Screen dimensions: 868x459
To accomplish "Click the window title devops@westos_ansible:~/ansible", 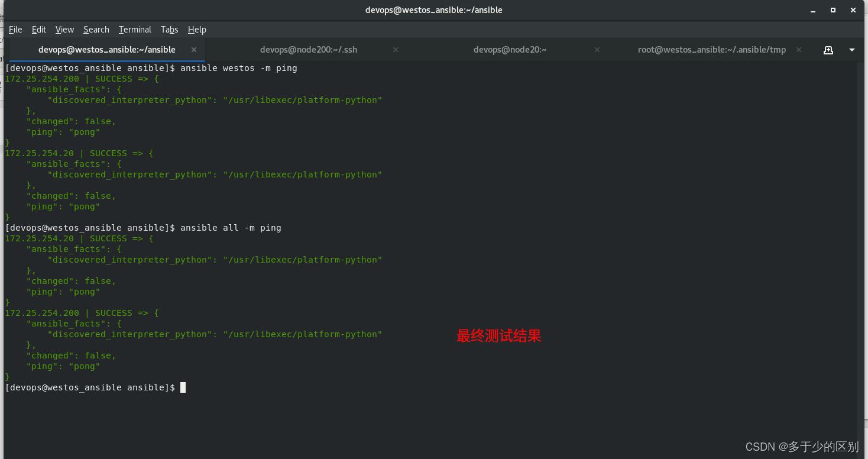I will tap(434, 10).
